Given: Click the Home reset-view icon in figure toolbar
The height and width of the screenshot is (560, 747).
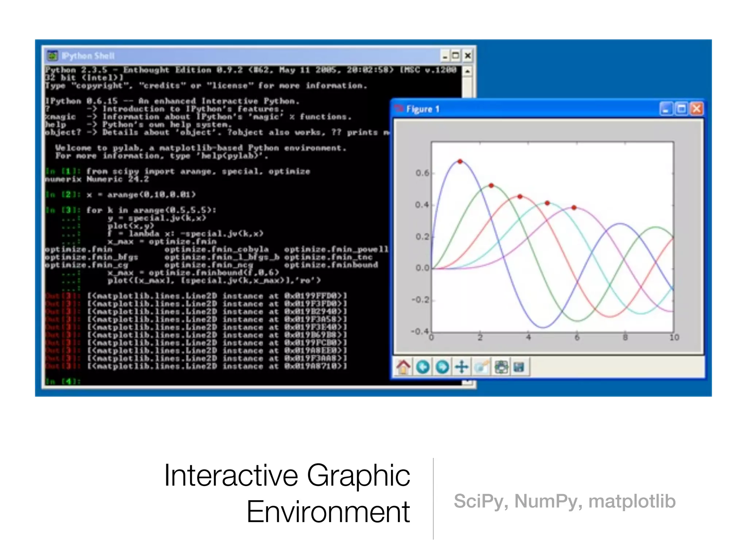Looking at the screenshot, I should click(403, 367).
